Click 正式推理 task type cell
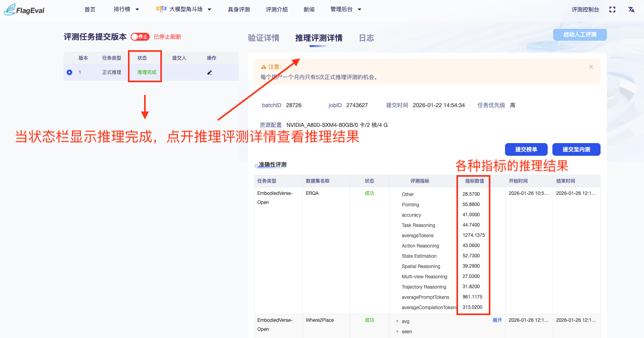 pyautogui.click(x=112, y=72)
